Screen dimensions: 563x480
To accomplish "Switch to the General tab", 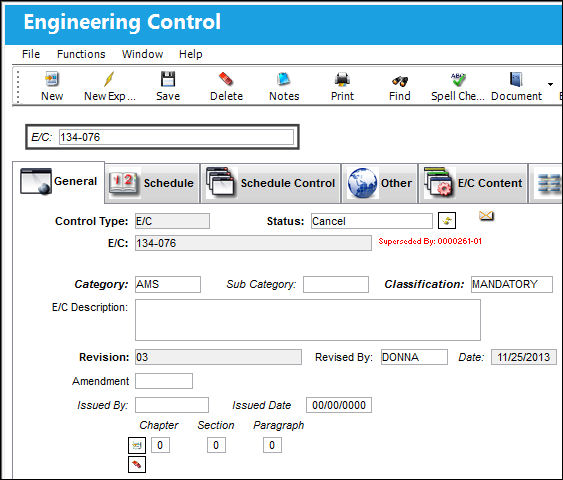I will coord(59,182).
